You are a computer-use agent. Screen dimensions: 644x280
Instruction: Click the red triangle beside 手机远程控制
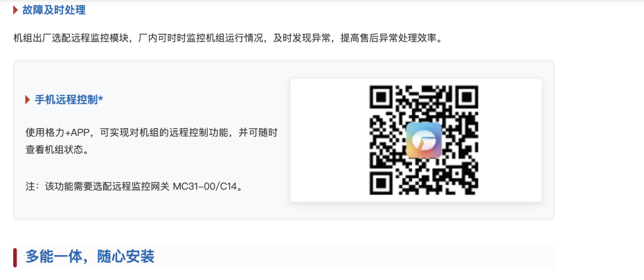[28, 100]
